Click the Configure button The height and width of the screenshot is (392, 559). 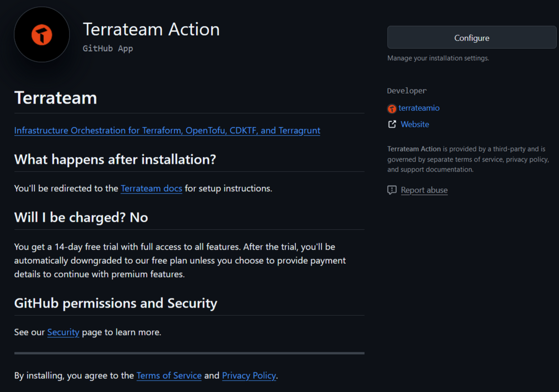pos(472,37)
